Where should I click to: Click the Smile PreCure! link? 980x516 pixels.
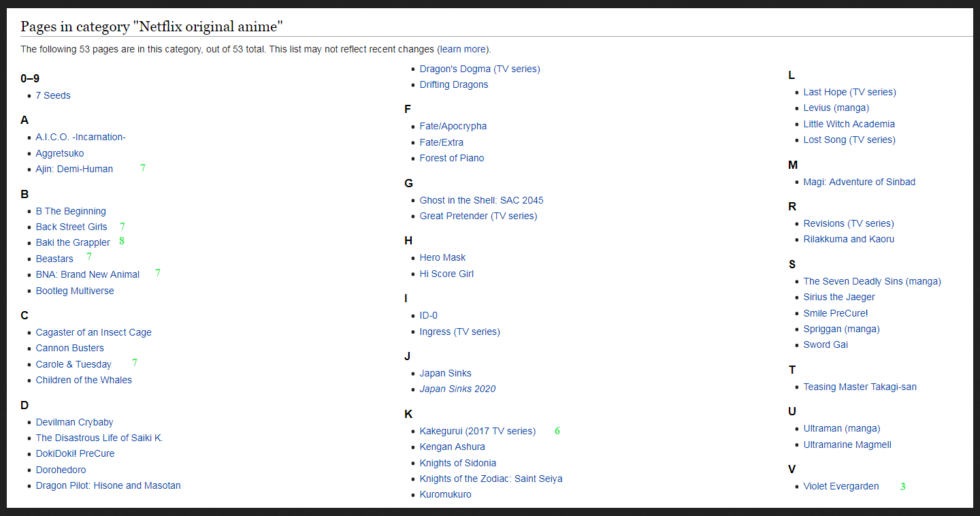coord(836,313)
